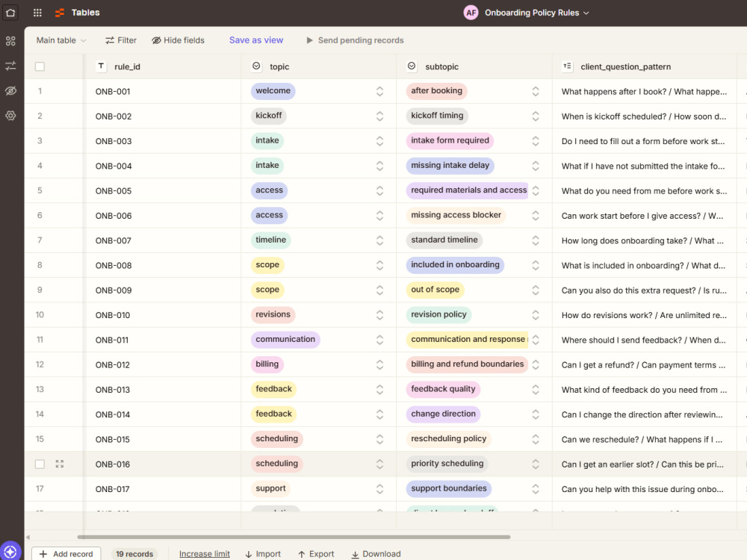Click the priority scheduling subtopic tag
This screenshot has width=747, height=560.
pyautogui.click(x=447, y=464)
